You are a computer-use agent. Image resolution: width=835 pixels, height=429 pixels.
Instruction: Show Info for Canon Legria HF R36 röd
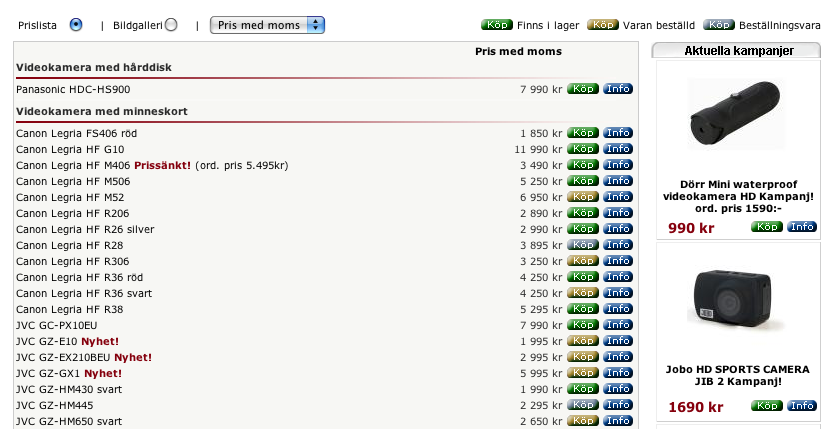coord(618,276)
